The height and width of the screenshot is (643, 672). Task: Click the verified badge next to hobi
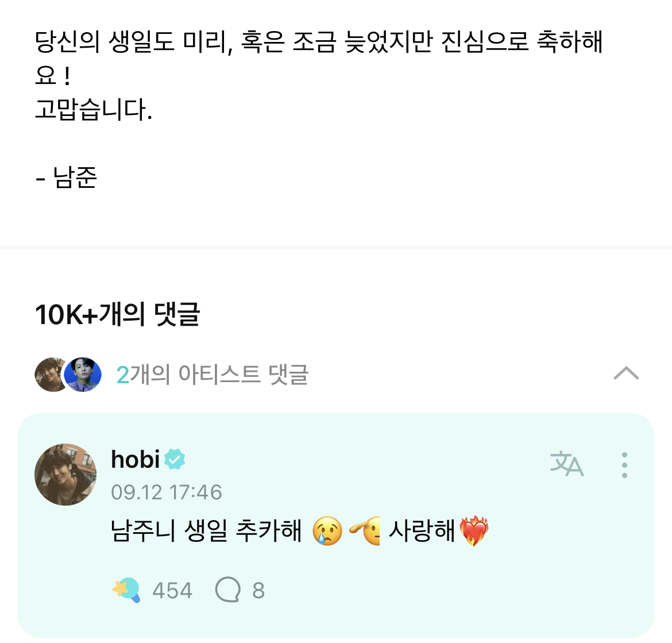(175, 460)
